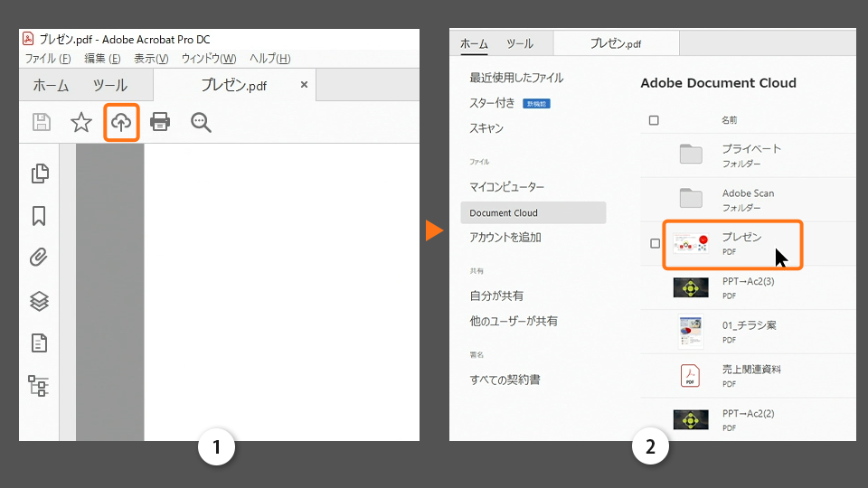The height and width of the screenshot is (488, 868).
Task: Switch to ツール tab in left window
Action: (109, 85)
